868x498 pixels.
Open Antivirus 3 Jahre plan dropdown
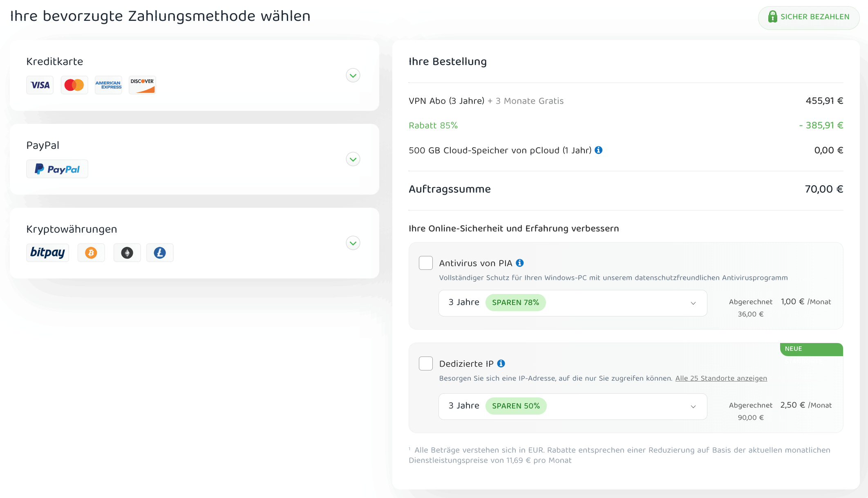click(x=573, y=303)
